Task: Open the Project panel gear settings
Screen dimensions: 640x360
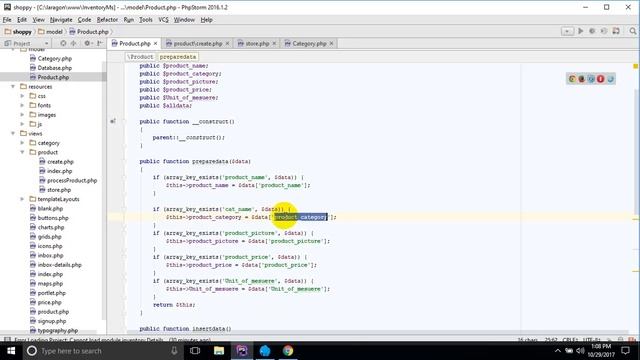Action: [87, 43]
